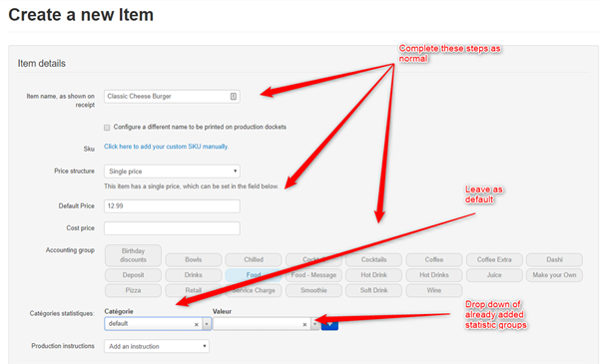Select the Bowls accounting group
The height and width of the screenshot is (364, 600).
(x=194, y=259)
